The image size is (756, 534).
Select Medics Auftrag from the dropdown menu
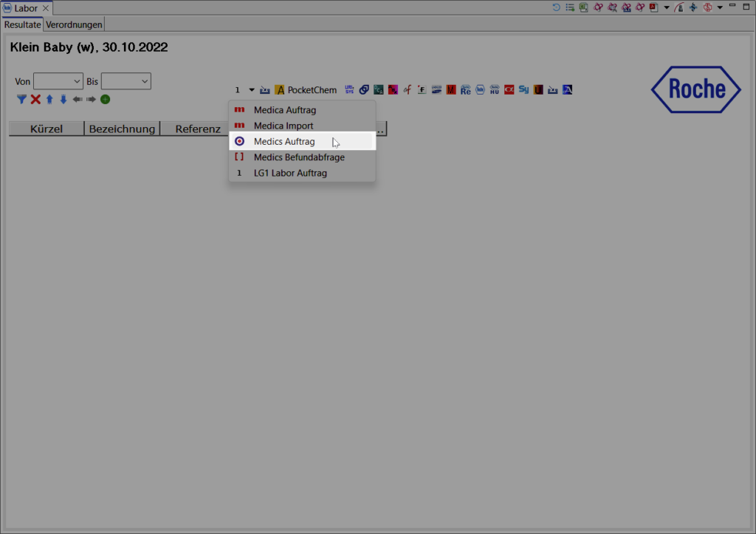[x=284, y=142]
